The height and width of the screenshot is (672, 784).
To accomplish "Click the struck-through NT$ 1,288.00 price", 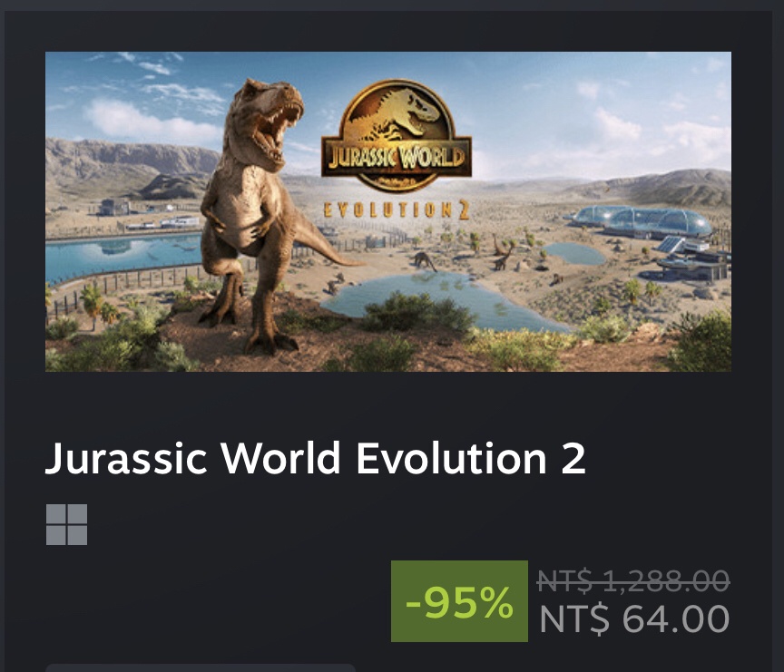I will 633,579.
